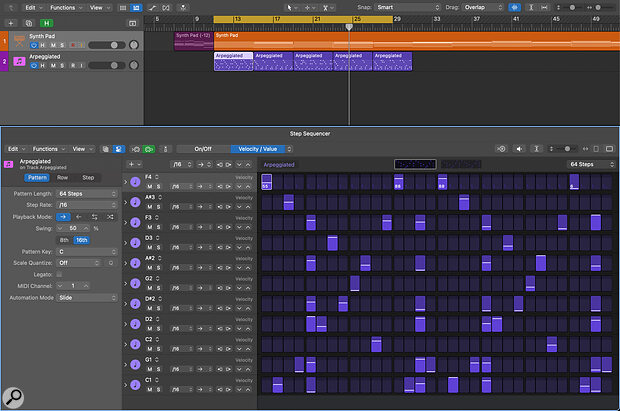
Task: Click the Live Pattern MIDI In icon
Action: (136, 149)
